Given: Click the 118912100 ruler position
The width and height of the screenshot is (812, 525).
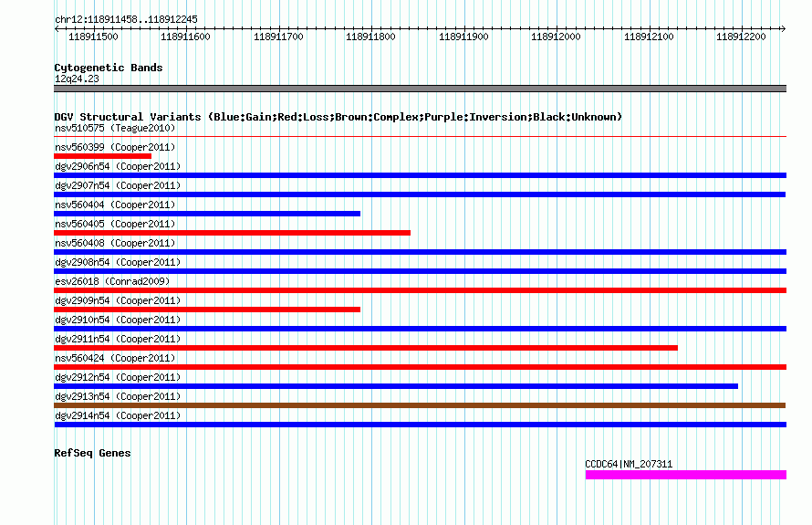Looking at the screenshot, I should (649, 37).
